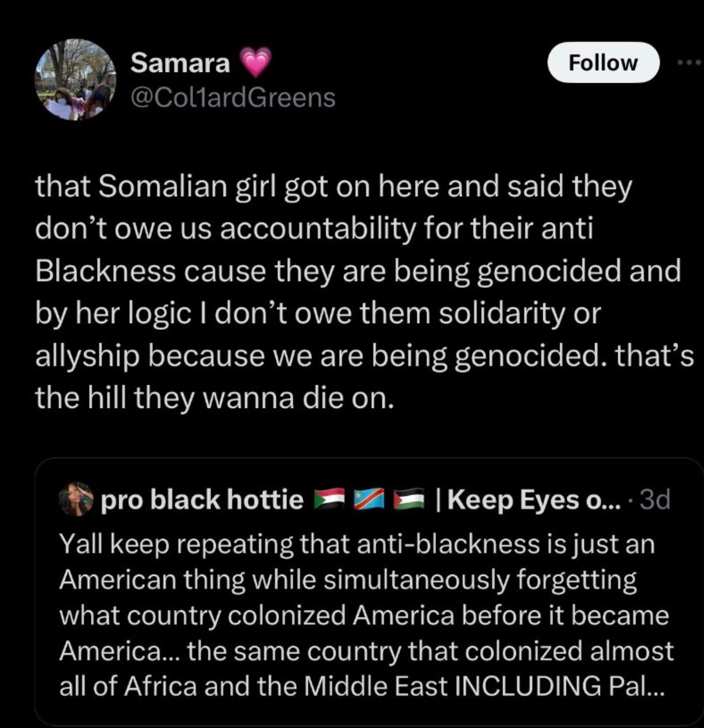This screenshot has width=704, height=728.
Task: Open the @Col1ardGreens handle link
Action: 233,98
